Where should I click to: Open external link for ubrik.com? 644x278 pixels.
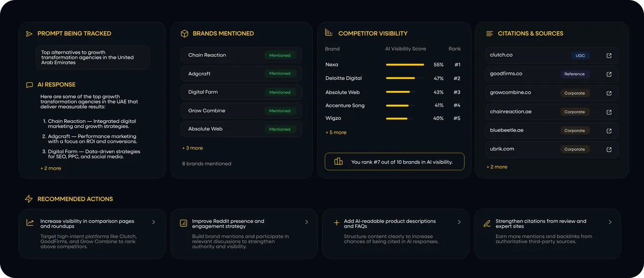[x=609, y=150]
